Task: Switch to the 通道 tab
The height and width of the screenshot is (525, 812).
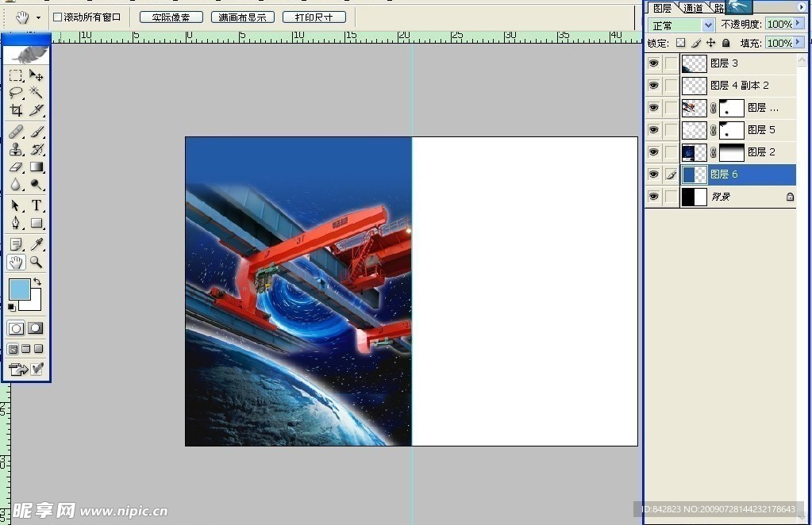Action: click(x=692, y=8)
